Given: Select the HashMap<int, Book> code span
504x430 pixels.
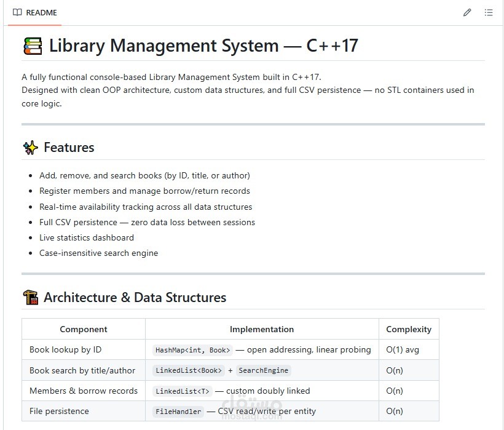Looking at the screenshot, I should [x=192, y=349].
